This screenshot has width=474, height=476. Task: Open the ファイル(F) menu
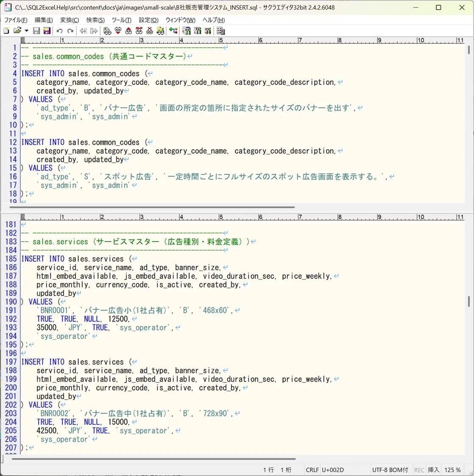(16, 20)
